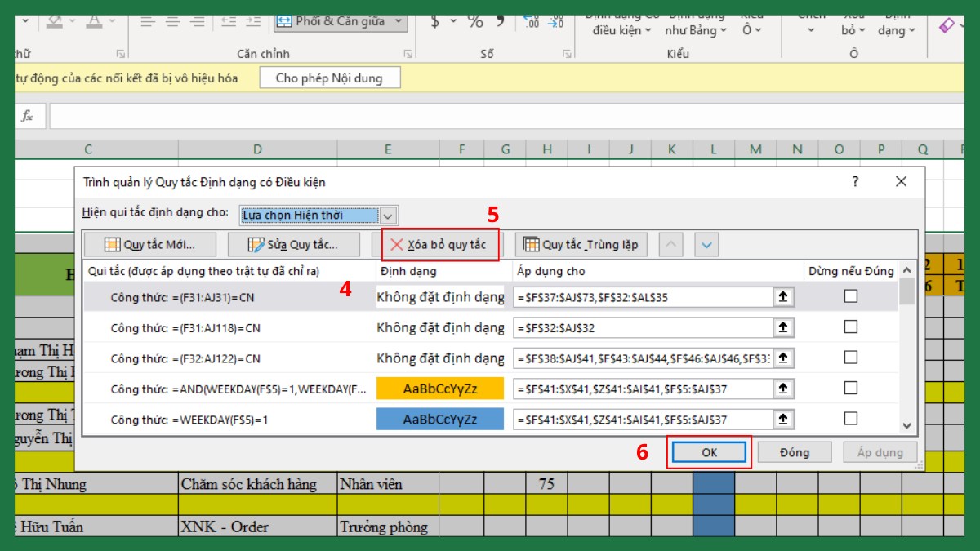This screenshot has width=980, height=551.
Task: Tick "Dừng nếu Đúng" for rule =(F32:AJ122)=CN
Action: [850, 358]
